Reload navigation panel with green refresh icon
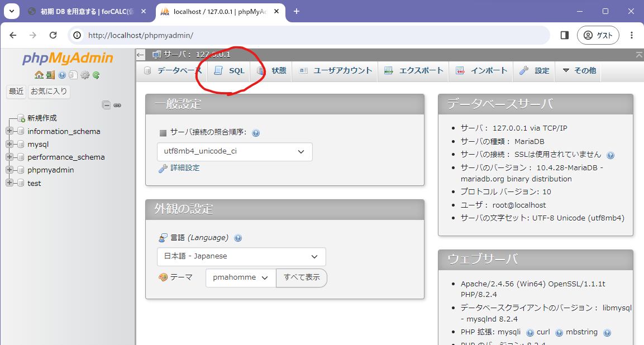644x345 pixels. click(96, 75)
